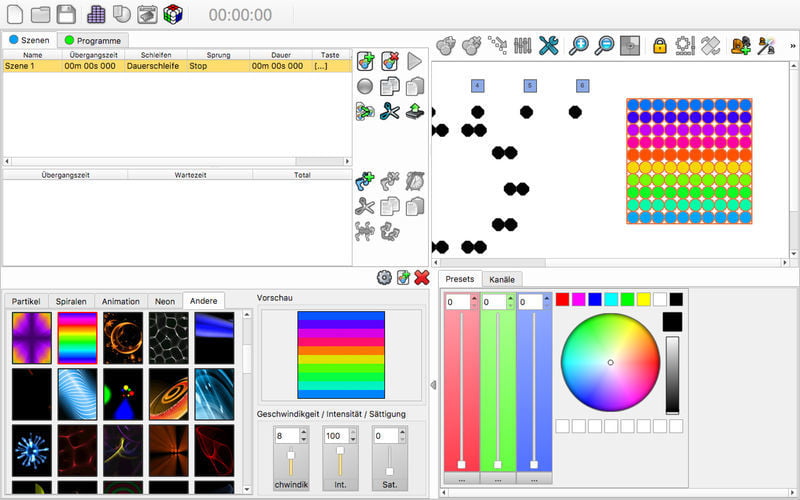The width and height of the screenshot is (800, 500).
Task: Open project with folder icon
Action: 40,14
